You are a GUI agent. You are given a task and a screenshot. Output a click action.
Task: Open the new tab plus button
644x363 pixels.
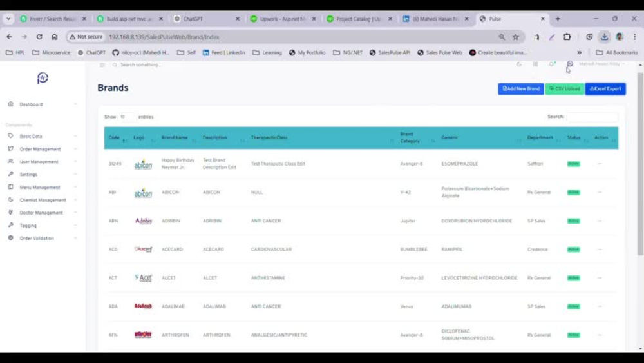tap(558, 19)
